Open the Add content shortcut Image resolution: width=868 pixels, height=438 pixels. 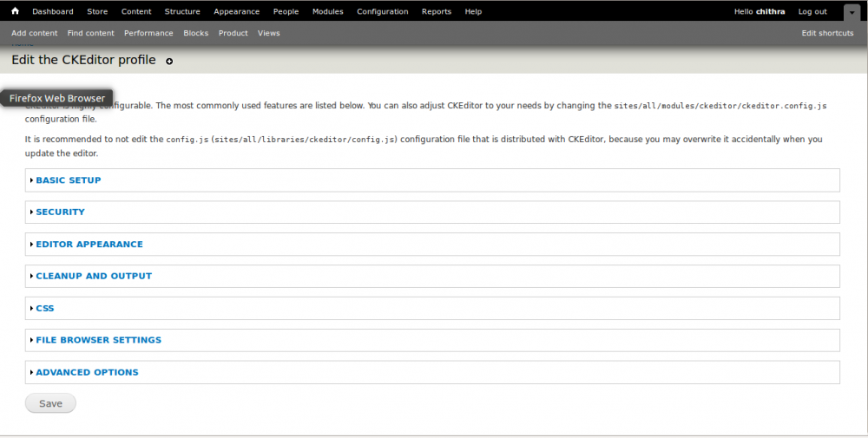coord(35,33)
